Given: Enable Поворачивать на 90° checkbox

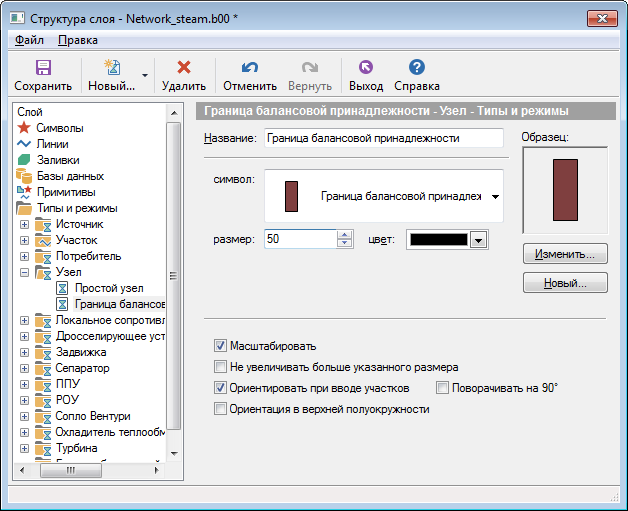Looking at the screenshot, I should (x=443, y=388).
